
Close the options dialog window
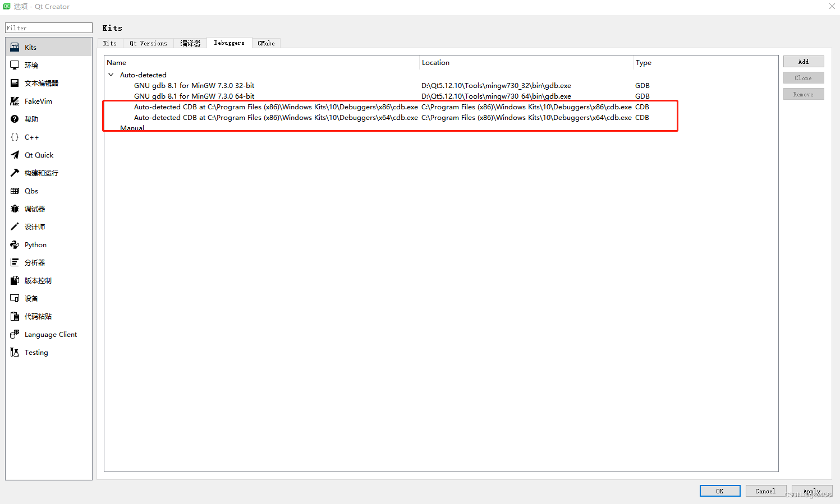[832, 6]
